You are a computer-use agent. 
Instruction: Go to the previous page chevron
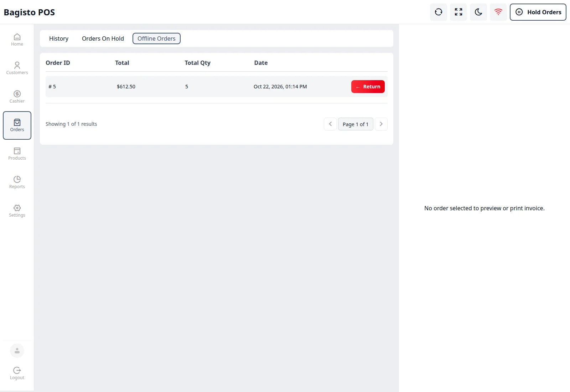[x=330, y=124]
